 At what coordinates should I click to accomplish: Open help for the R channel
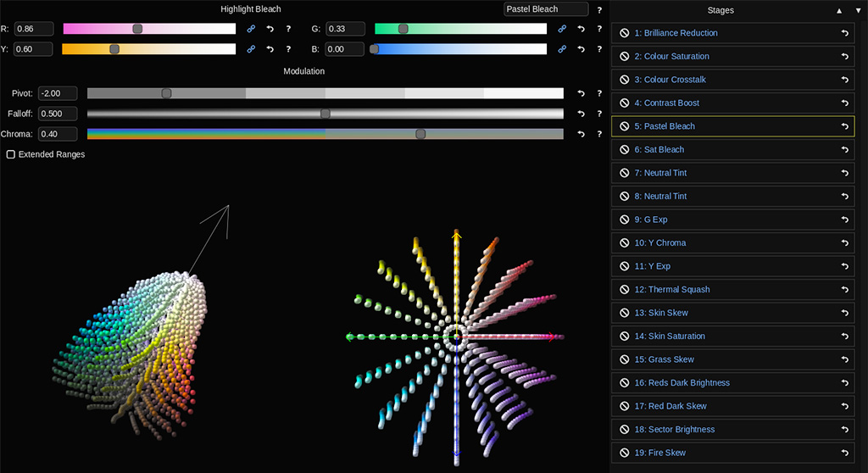point(288,29)
